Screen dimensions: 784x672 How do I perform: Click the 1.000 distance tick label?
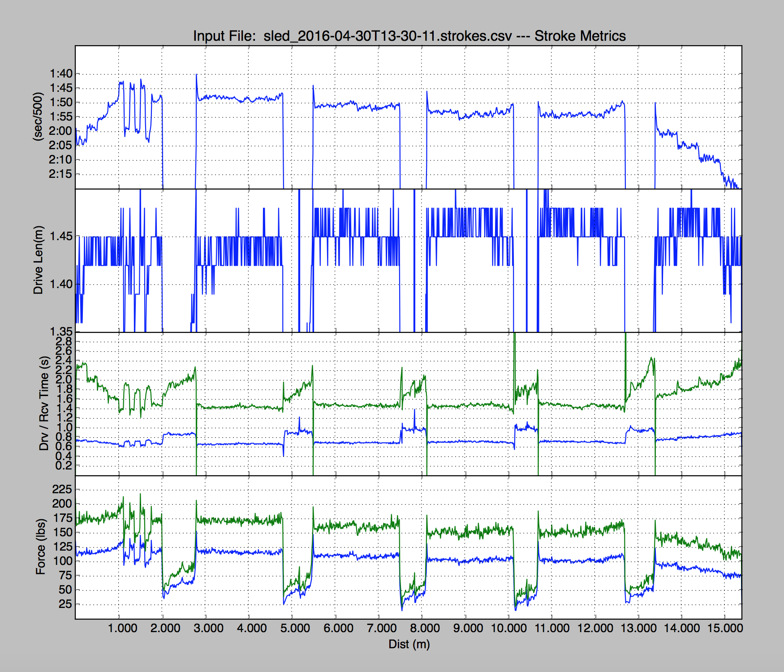(122, 628)
